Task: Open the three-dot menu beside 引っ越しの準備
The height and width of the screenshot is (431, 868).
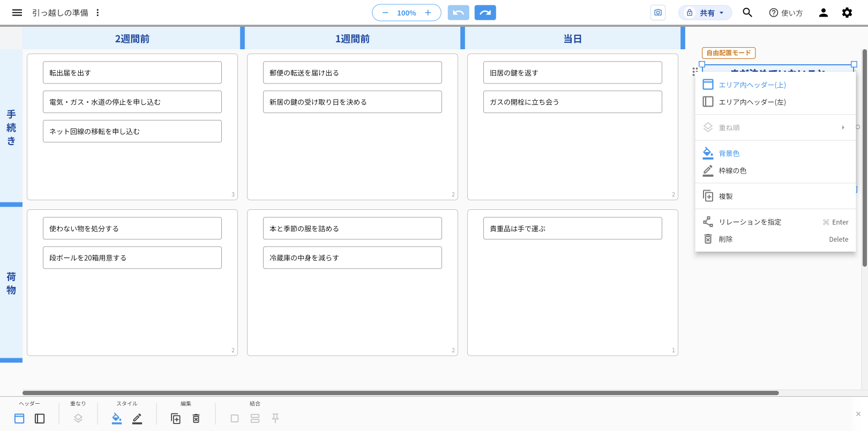Action: click(x=98, y=12)
